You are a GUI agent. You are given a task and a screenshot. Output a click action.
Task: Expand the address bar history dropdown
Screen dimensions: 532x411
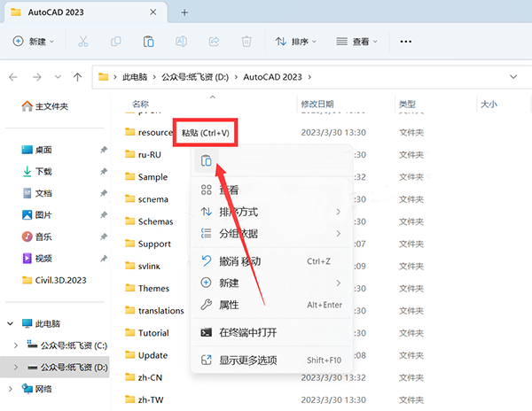point(513,77)
